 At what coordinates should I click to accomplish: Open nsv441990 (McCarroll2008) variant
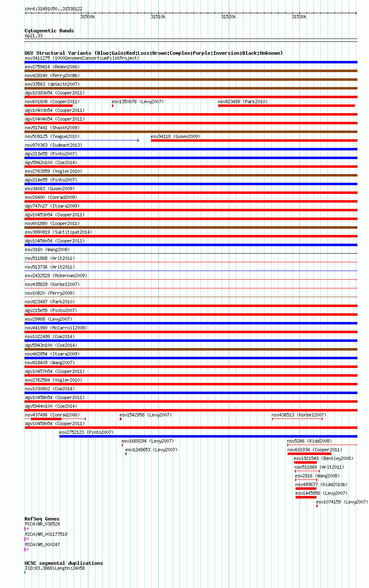click(x=56, y=328)
